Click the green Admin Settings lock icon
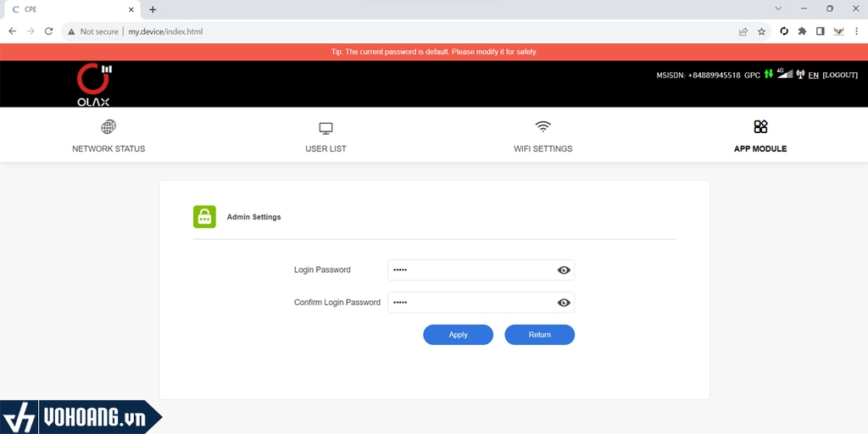 point(204,217)
